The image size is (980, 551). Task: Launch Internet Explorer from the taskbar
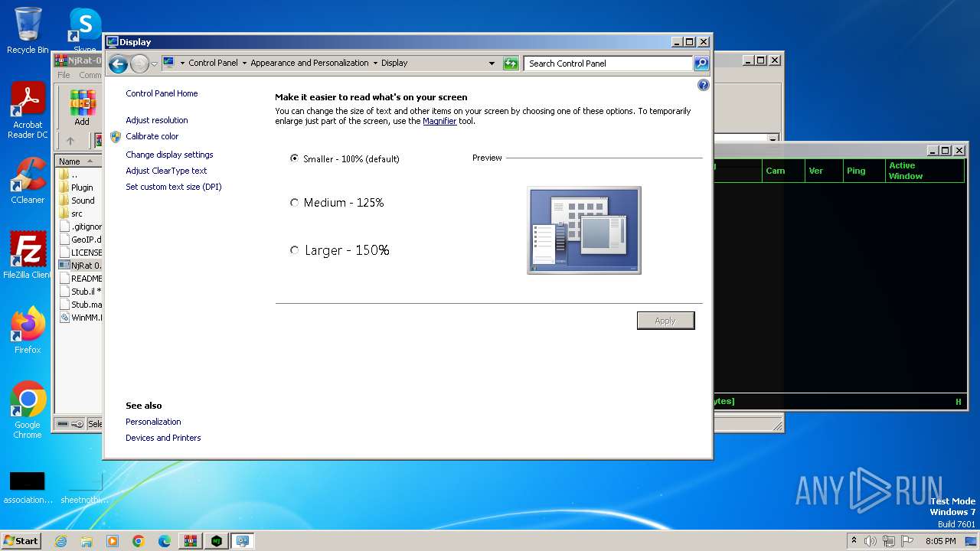coord(60,541)
